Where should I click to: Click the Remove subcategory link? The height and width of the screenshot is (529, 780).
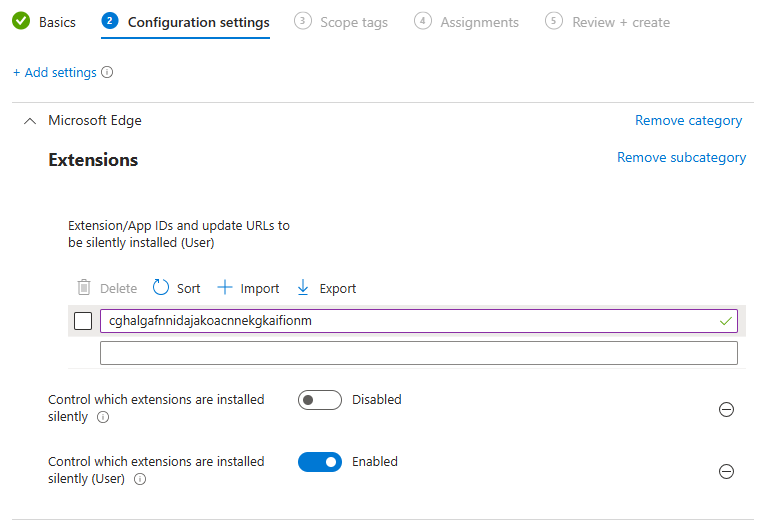pos(682,157)
